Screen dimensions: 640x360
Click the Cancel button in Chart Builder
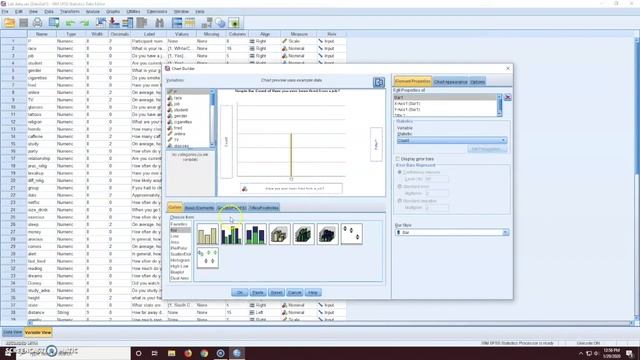click(294, 293)
